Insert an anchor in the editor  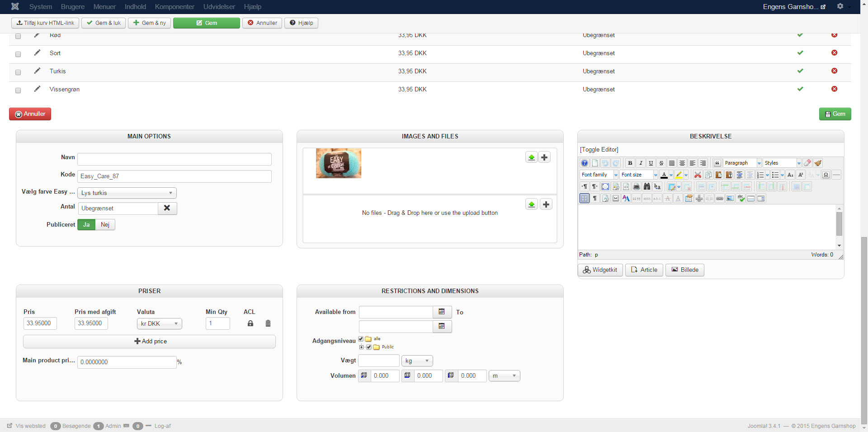[699, 198]
